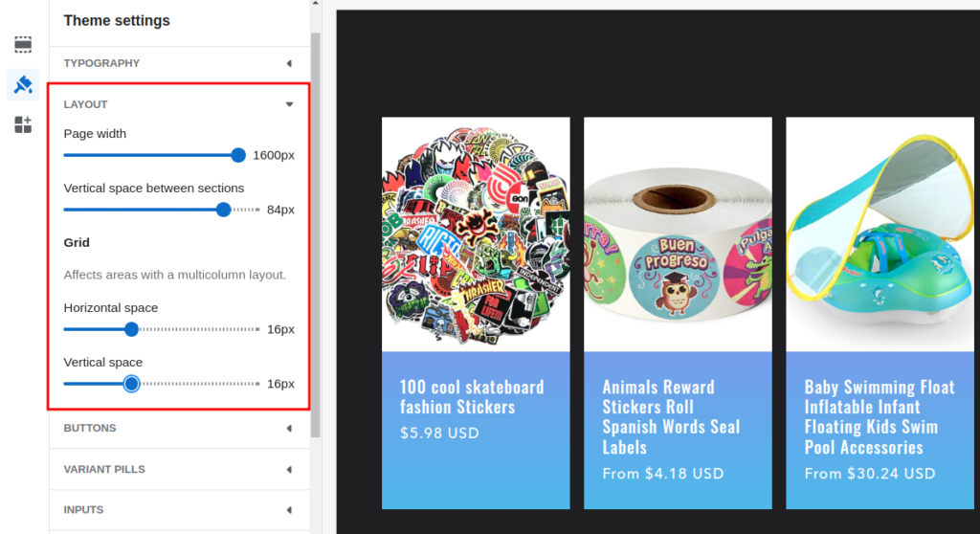Open Baby Swimming Float Inflatable product link
Viewport: 980px width, 534px height.
click(x=880, y=417)
